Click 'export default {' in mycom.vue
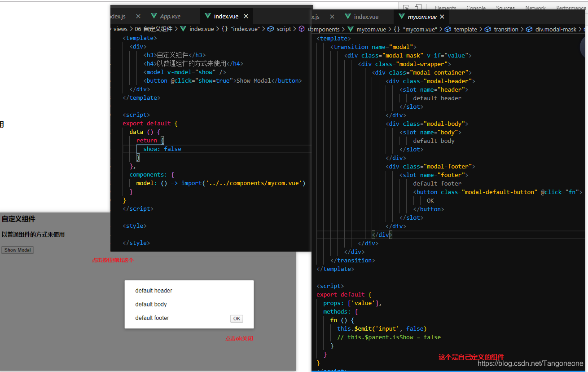Screen dimensions: 588x372 pos(344,294)
